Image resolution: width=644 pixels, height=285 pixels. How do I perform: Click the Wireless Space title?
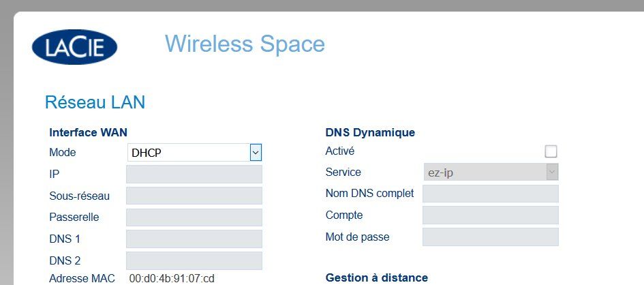point(245,44)
